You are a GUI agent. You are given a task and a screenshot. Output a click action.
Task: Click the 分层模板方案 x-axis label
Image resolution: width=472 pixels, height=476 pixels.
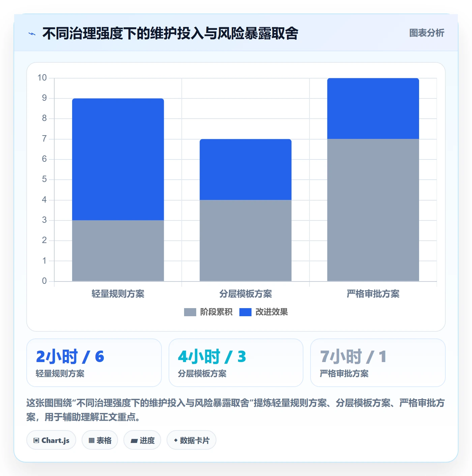point(245,294)
